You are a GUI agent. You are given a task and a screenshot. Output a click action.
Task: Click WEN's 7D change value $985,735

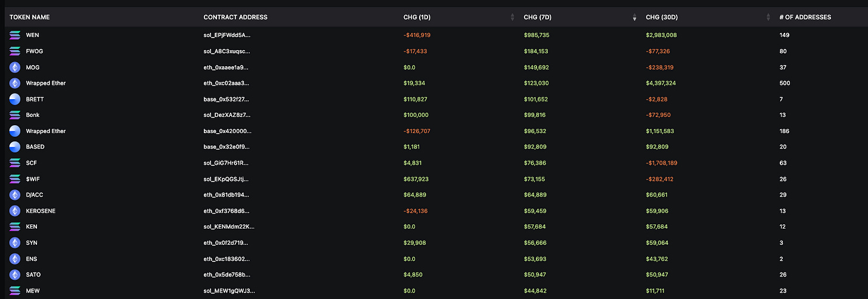(536, 35)
